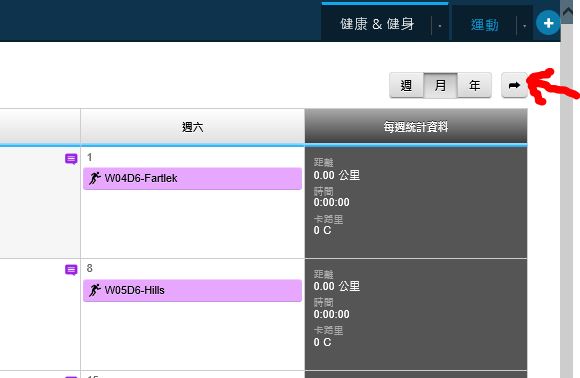Open the purple note icon beside day 8

pos(71,270)
